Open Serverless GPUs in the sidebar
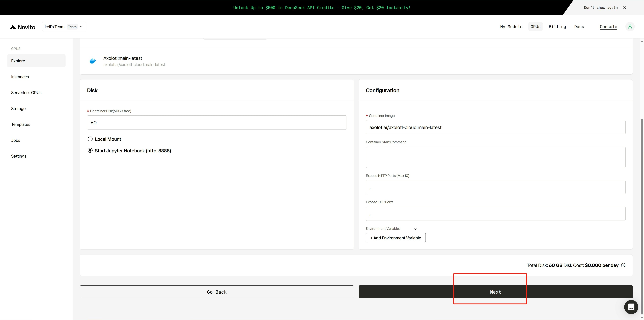The height and width of the screenshot is (320, 644). pyautogui.click(x=26, y=93)
